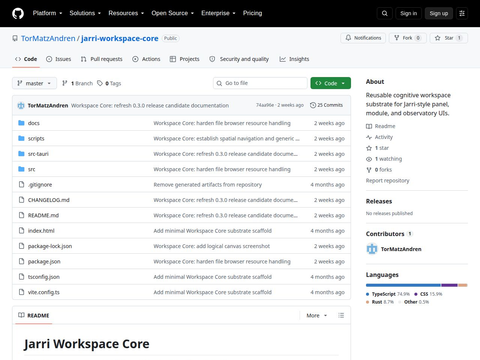Expand the Open Source menu
Image resolution: width=480 pixels, height=360 pixels.
pos(173,13)
